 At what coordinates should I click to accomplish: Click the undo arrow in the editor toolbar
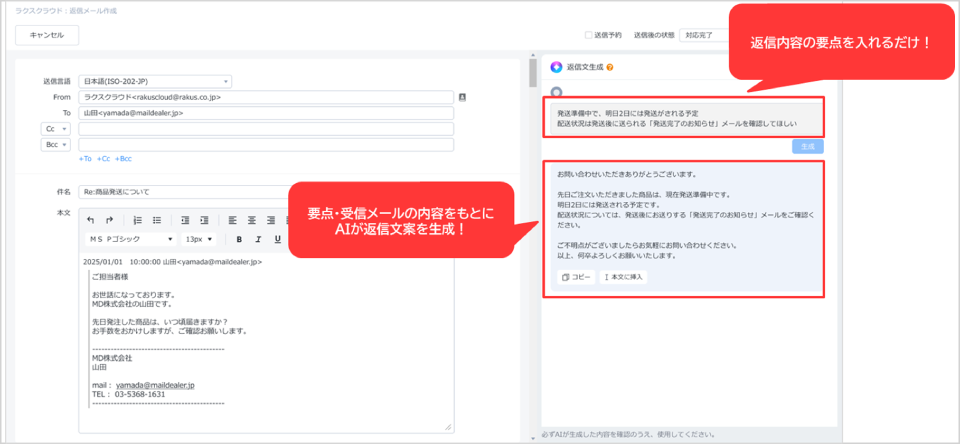(x=92, y=220)
